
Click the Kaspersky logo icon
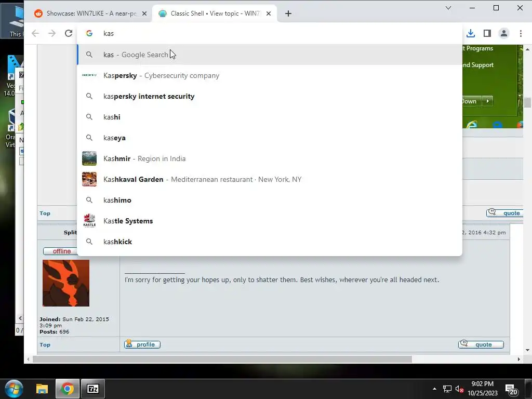(89, 75)
